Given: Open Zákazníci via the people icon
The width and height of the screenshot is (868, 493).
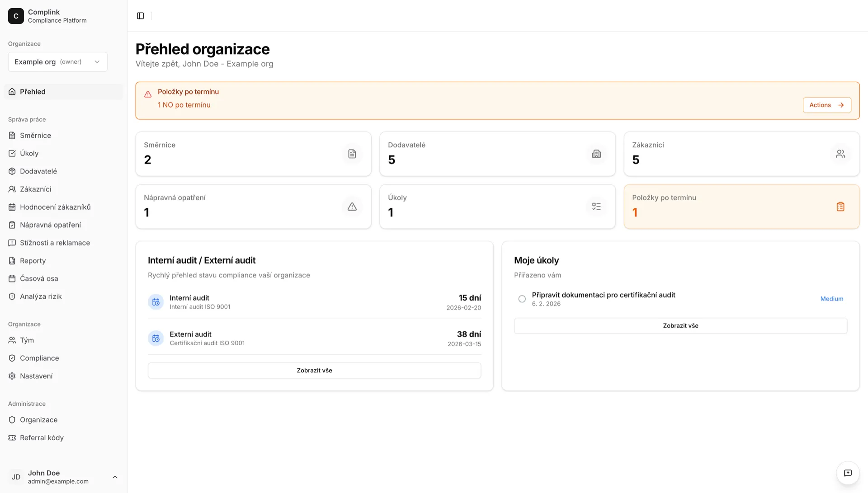Looking at the screenshot, I should [x=12, y=189].
